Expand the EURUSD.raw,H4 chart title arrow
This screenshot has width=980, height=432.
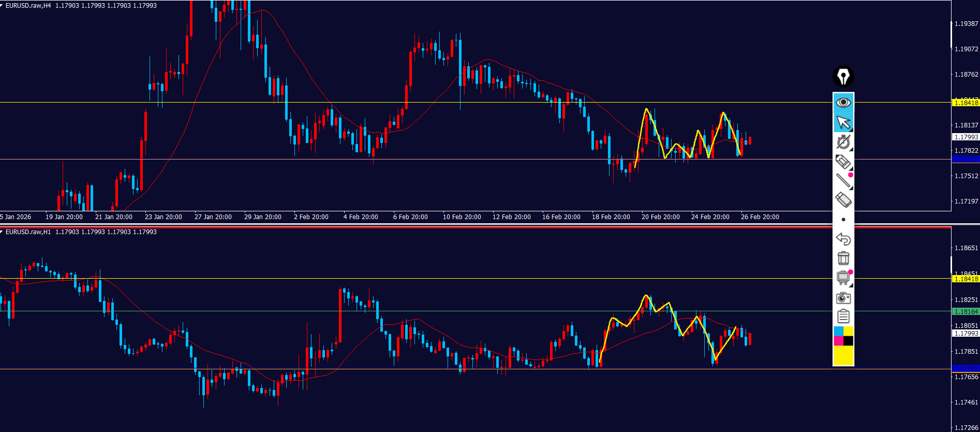click(x=2, y=6)
